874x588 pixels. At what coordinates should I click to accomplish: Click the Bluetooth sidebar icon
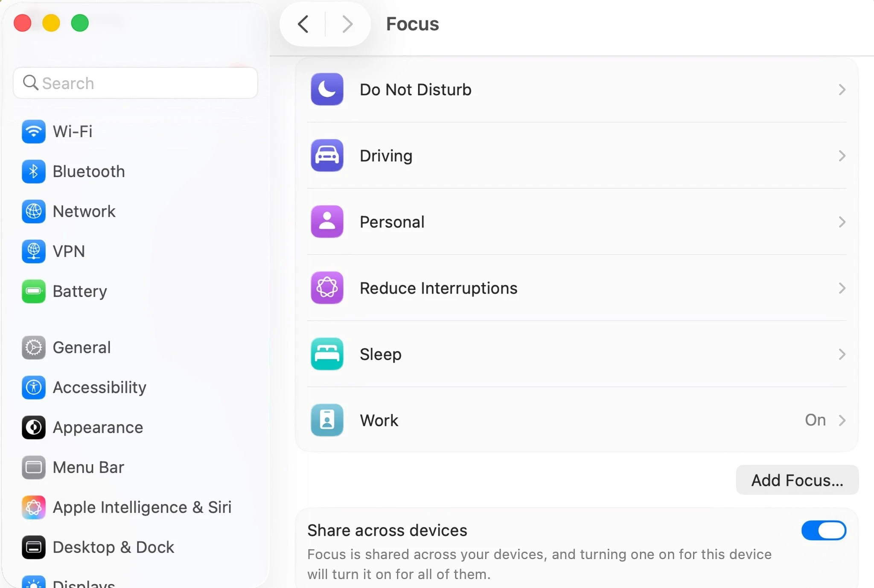pyautogui.click(x=33, y=172)
